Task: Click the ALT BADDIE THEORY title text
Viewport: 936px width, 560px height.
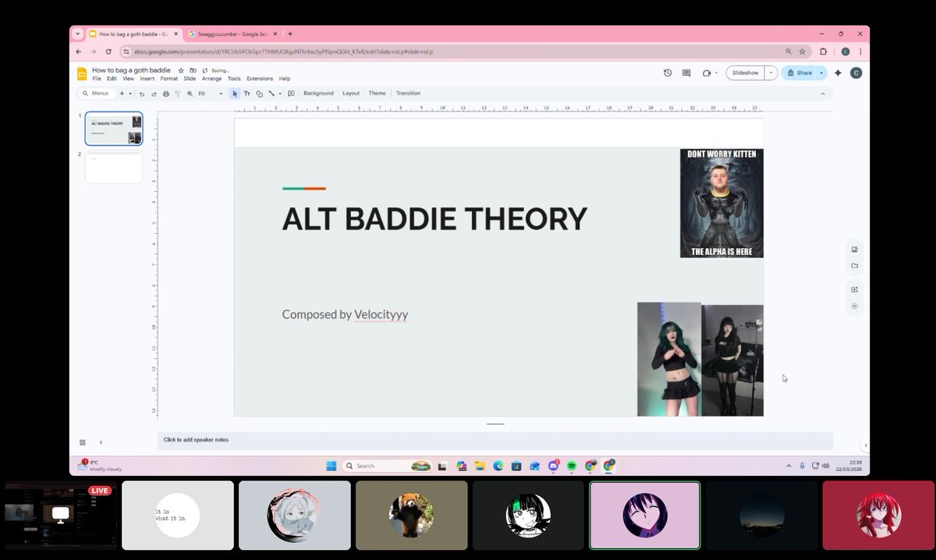Action: point(434,219)
